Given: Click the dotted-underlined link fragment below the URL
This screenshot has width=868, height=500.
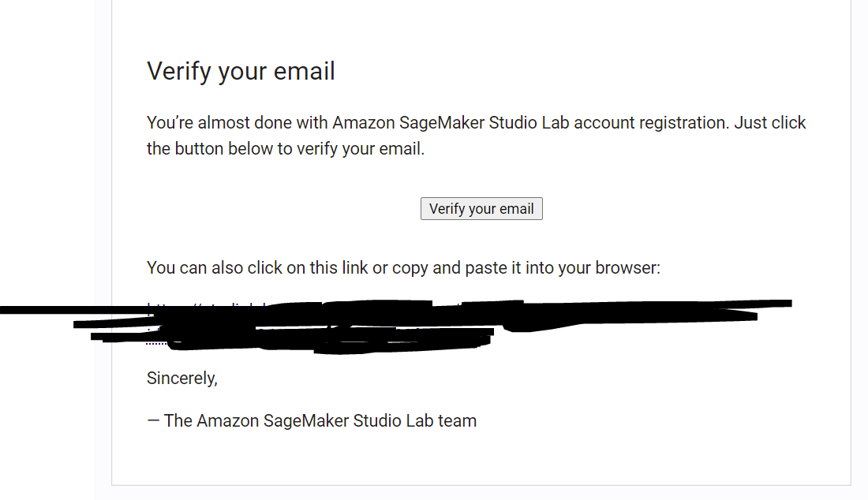Looking at the screenshot, I should click(156, 343).
